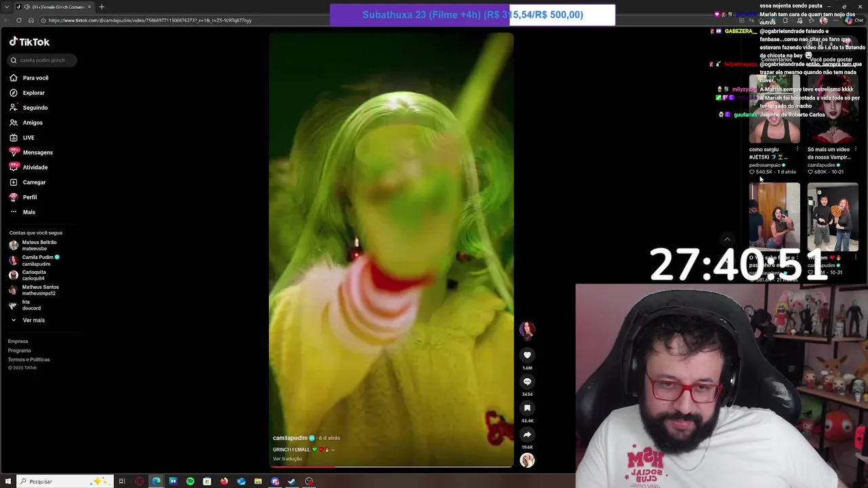This screenshot has width=868, height=488.
Task: Click creator avatar above like button
Action: pyautogui.click(x=527, y=329)
